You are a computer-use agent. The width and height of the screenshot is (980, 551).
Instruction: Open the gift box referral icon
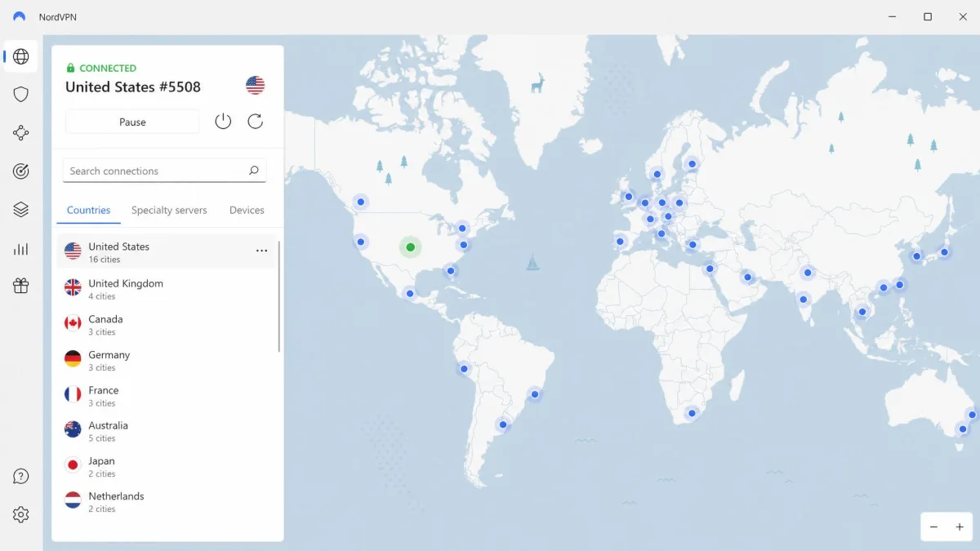coord(21,286)
